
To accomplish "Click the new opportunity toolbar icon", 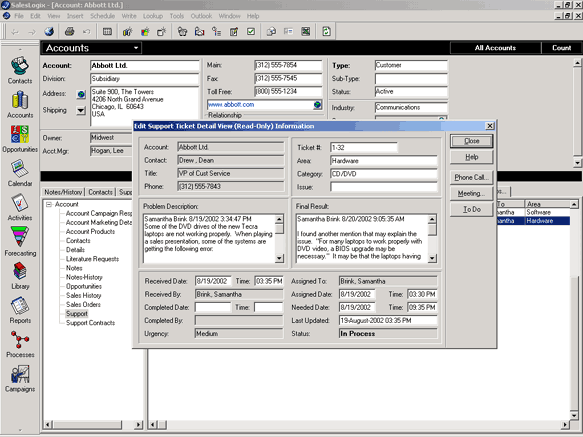I will (x=145, y=32).
